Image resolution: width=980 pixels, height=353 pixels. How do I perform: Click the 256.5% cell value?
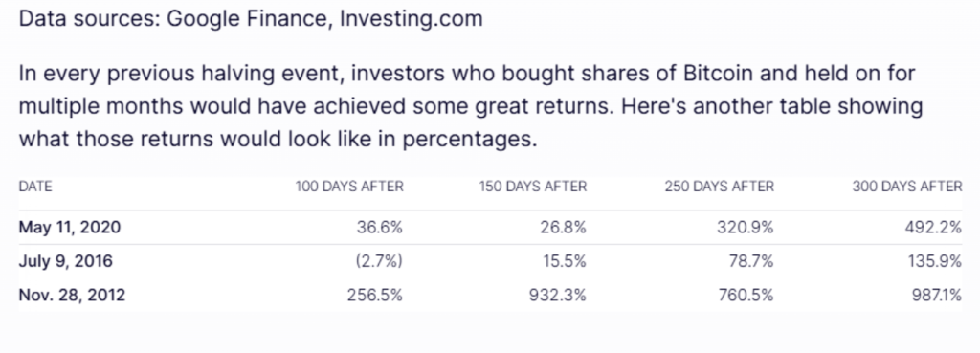(x=374, y=295)
